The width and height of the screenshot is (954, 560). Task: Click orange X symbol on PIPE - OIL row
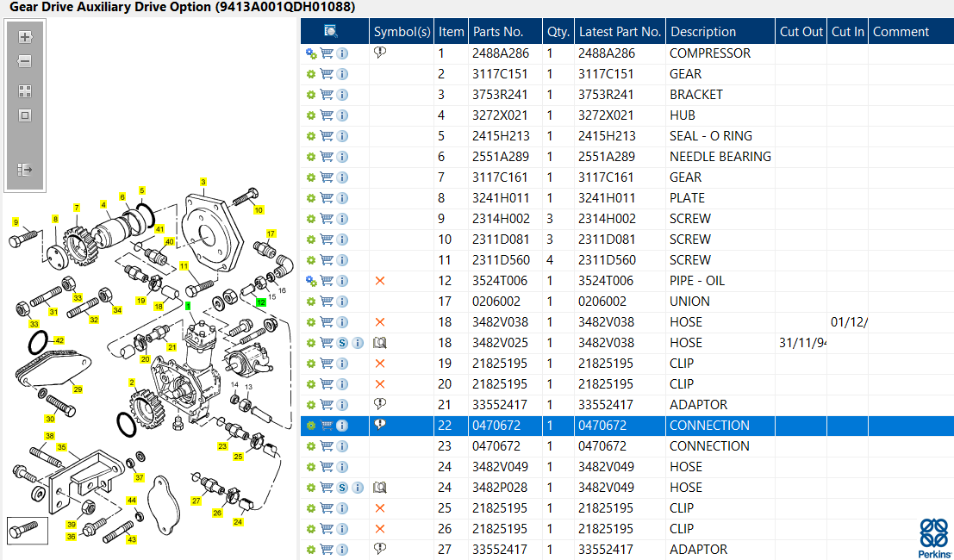(380, 281)
